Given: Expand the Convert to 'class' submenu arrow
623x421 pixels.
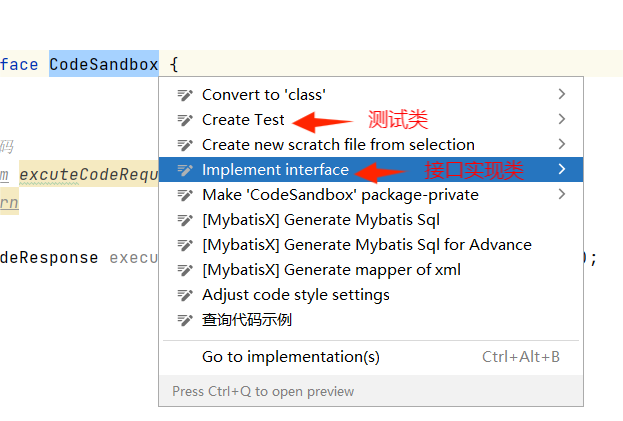Looking at the screenshot, I should pos(561,94).
